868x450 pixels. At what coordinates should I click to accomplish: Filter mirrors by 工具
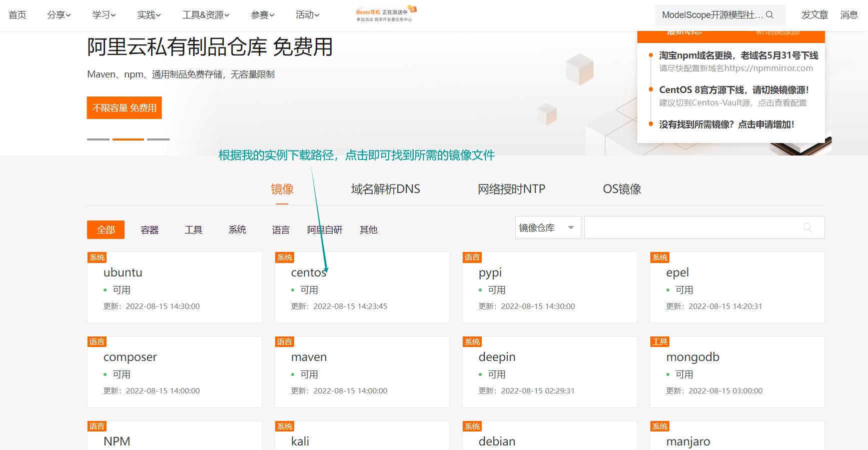pos(194,230)
